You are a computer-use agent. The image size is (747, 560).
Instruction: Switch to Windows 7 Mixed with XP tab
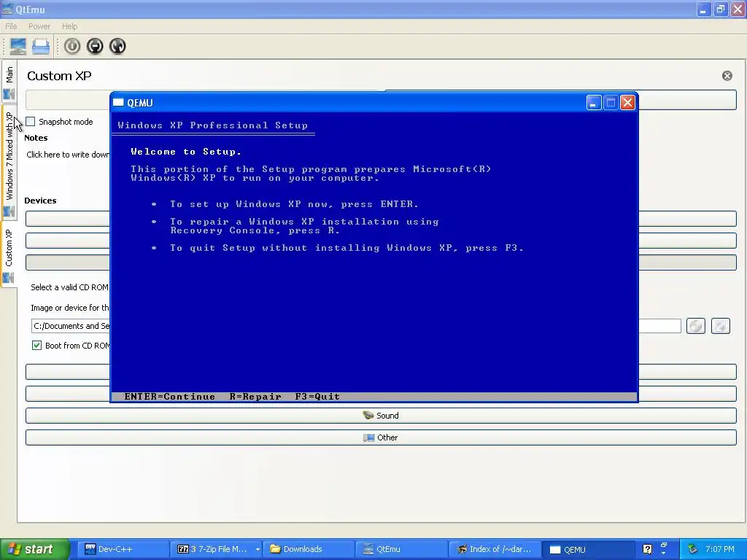[9, 162]
